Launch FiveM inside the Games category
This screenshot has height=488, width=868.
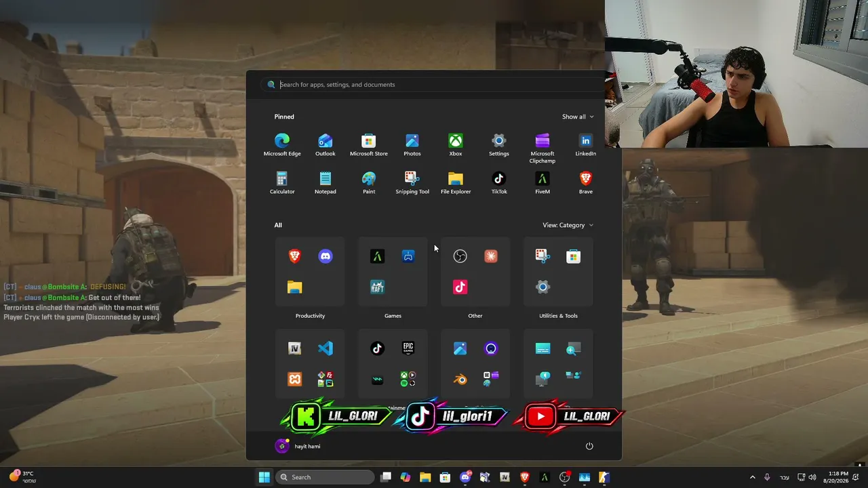378,256
